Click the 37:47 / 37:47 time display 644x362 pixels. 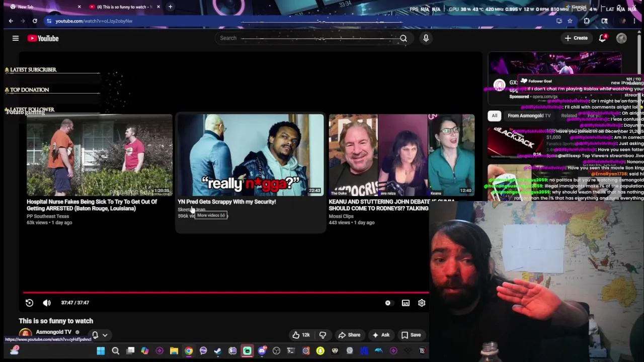(x=75, y=303)
